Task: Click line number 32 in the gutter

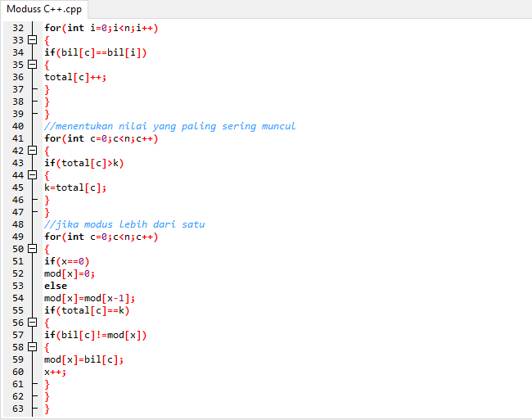Action: click(x=18, y=28)
